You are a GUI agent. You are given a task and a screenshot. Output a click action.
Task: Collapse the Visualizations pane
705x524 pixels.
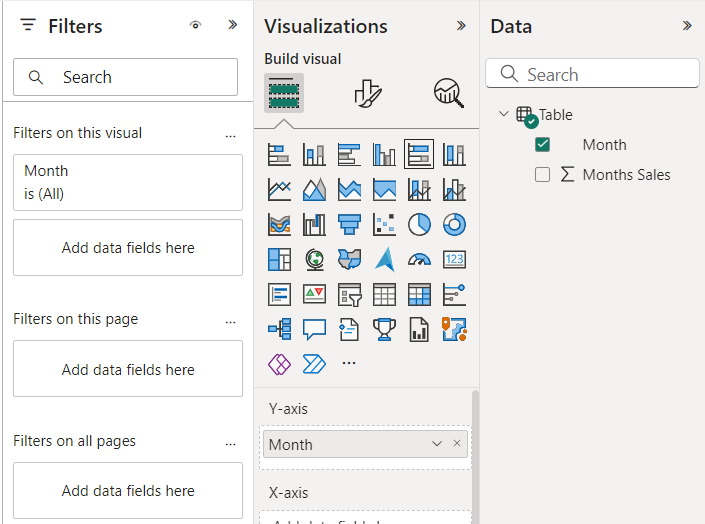461,26
